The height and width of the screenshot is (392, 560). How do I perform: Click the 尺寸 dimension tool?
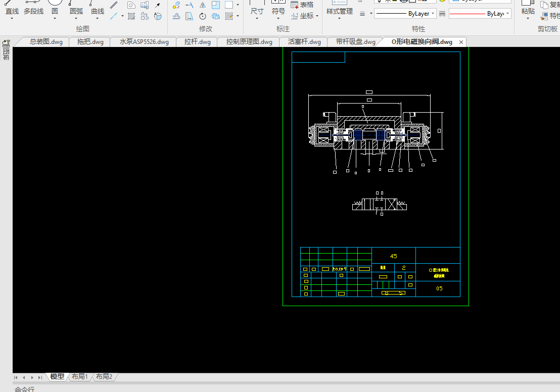[257, 11]
